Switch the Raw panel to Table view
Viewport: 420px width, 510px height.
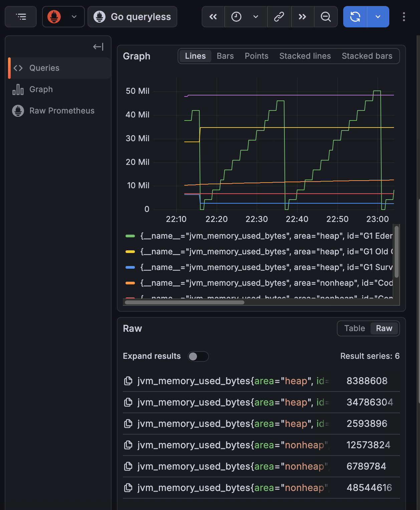click(354, 328)
